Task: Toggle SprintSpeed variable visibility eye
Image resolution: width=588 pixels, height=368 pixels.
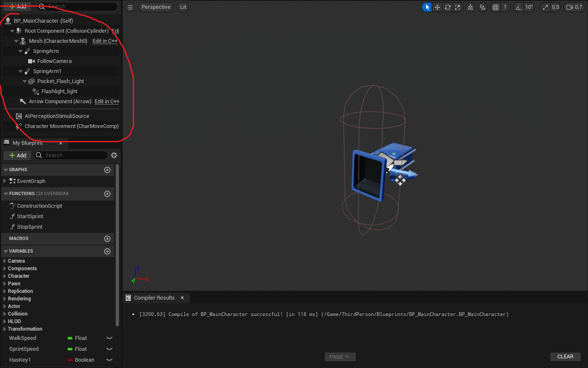Action: [x=109, y=349]
